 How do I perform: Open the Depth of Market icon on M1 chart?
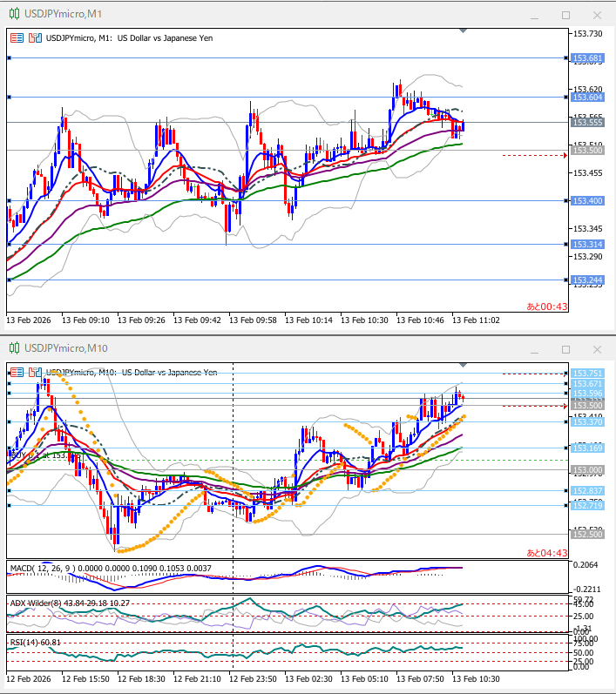(34, 38)
